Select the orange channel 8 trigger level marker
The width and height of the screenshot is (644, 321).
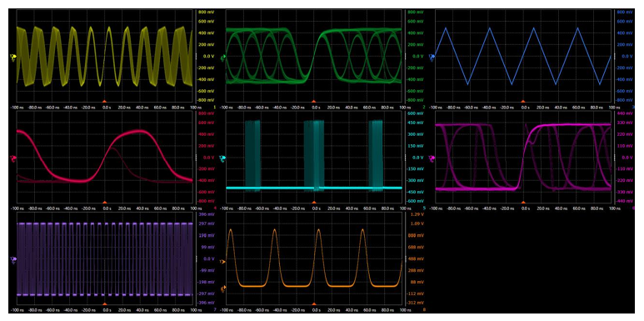pos(223,262)
